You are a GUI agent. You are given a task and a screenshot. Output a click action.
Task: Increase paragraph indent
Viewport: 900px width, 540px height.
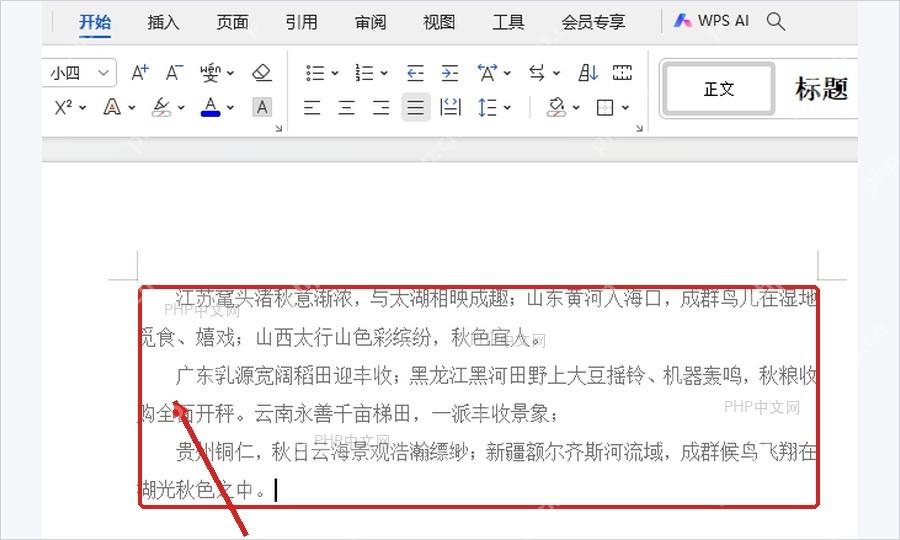449,73
